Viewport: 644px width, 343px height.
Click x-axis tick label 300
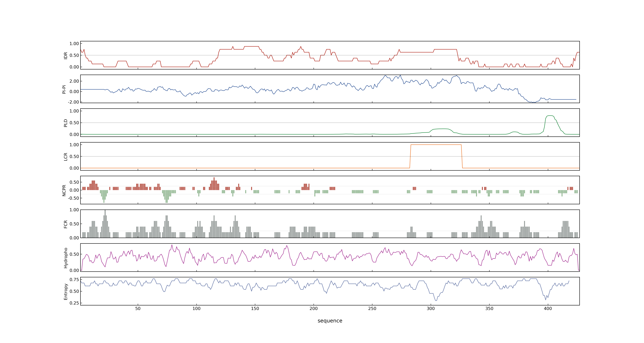click(431, 309)
